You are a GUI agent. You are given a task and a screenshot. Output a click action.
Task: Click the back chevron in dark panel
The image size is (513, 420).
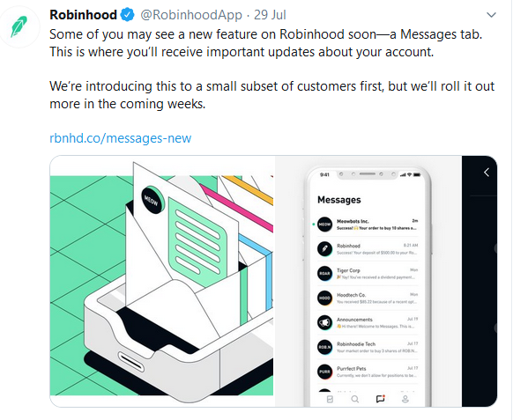pyautogui.click(x=487, y=173)
